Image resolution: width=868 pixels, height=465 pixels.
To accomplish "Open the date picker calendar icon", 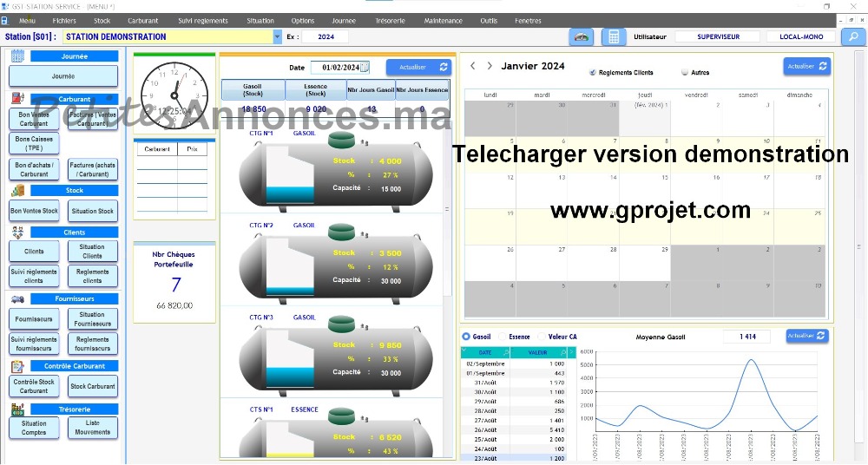I will 365,68.
